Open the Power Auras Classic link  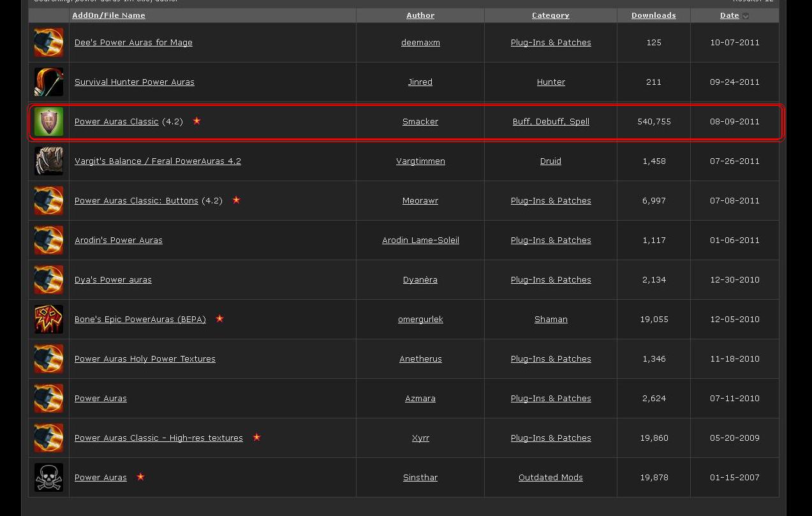[x=116, y=122]
